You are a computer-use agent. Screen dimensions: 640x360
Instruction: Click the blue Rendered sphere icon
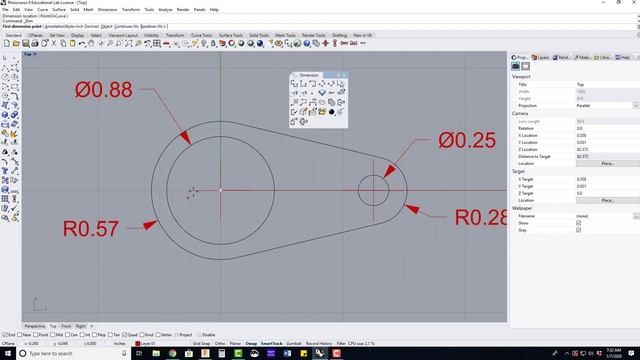click(x=260, y=43)
